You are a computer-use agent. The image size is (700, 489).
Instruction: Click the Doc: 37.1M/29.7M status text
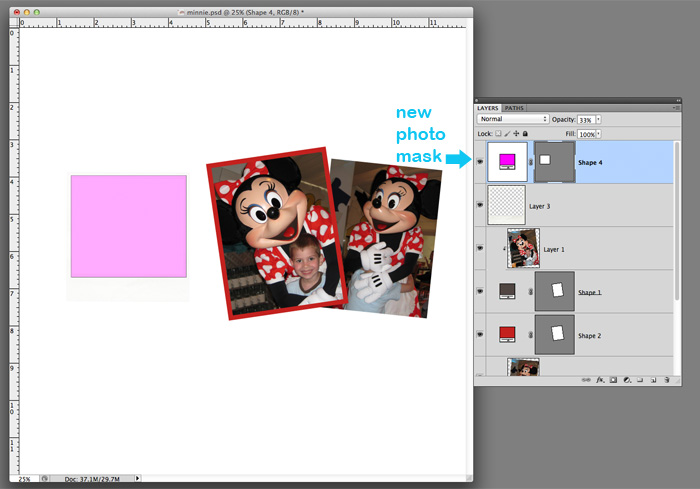coord(92,479)
